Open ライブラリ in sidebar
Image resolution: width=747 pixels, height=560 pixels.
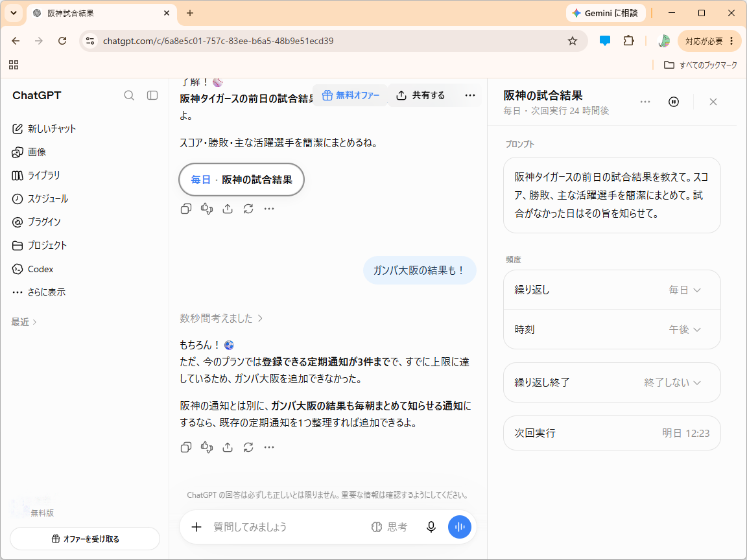[x=36, y=175]
